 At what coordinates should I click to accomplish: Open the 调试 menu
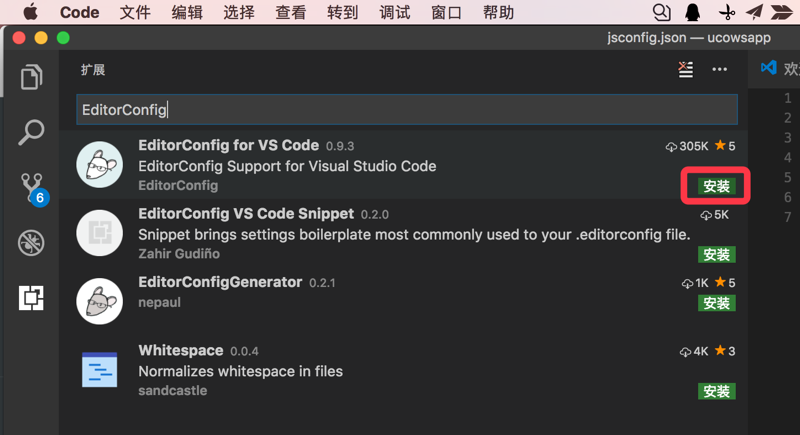(x=394, y=13)
